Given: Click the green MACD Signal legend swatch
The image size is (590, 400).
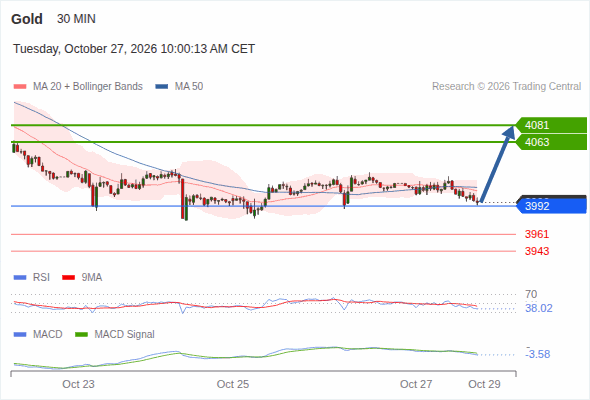Looking at the screenshot, I should pos(81,335).
